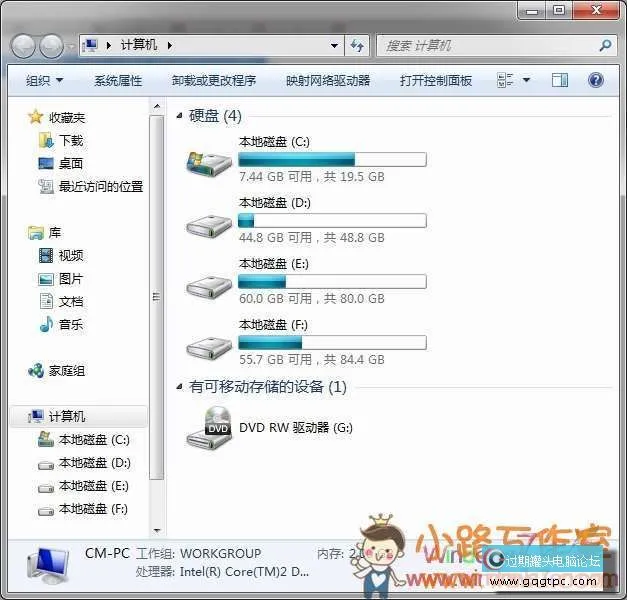Click the search magnifier icon
Viewport: 627px width, 600px height.
(x=605, y=45)
